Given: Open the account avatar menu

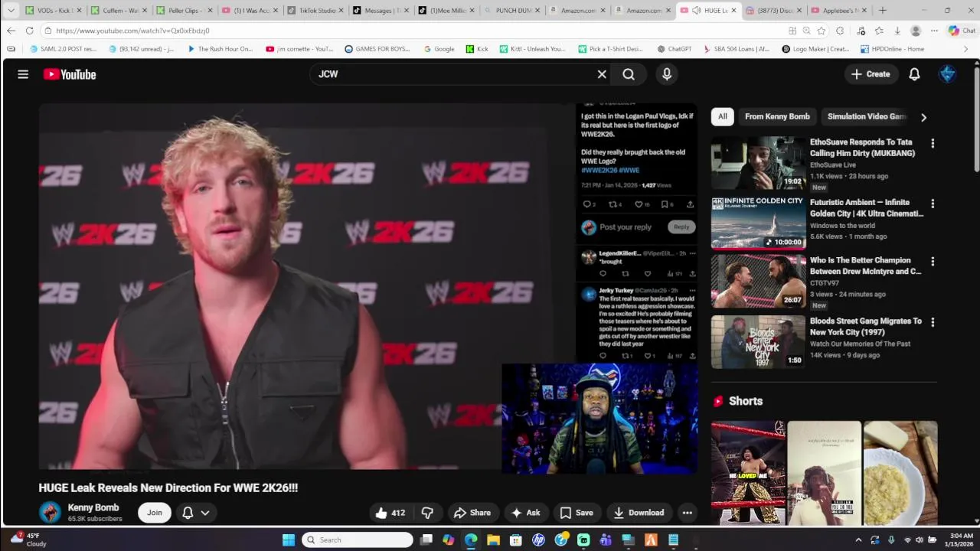Looking at the screenshot, I should click(x=948, y=74).
